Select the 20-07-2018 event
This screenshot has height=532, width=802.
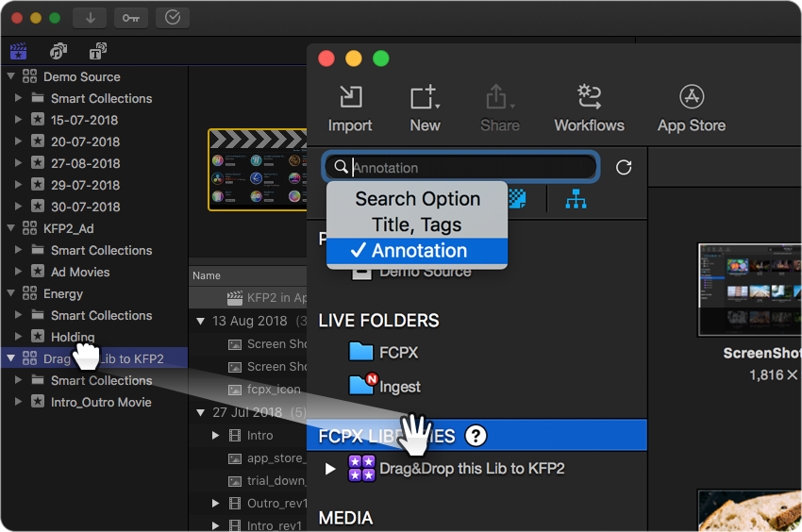pyautogui.click(x=85, y=141)
